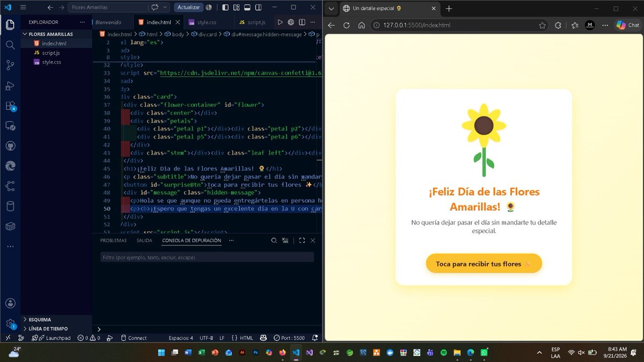Open the SALIDA panel tab
The width and height of the screenshot is (644, 362).
coord(144,240)
